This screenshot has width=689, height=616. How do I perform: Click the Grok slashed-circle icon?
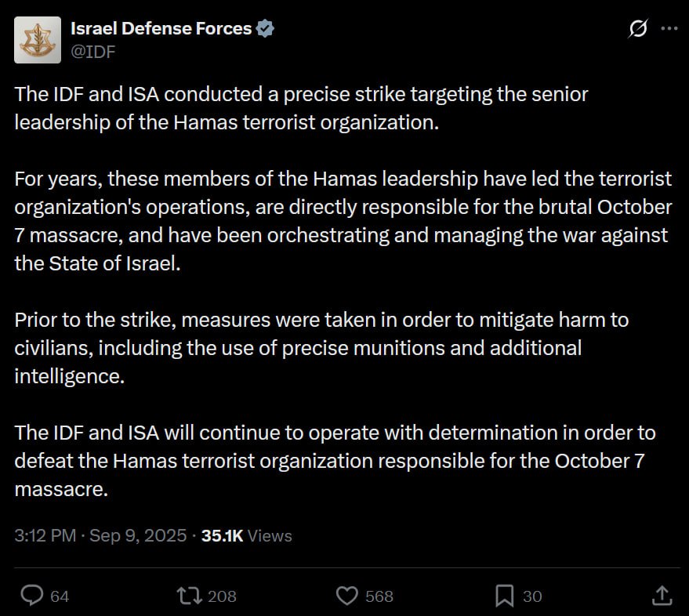[637, 28]
